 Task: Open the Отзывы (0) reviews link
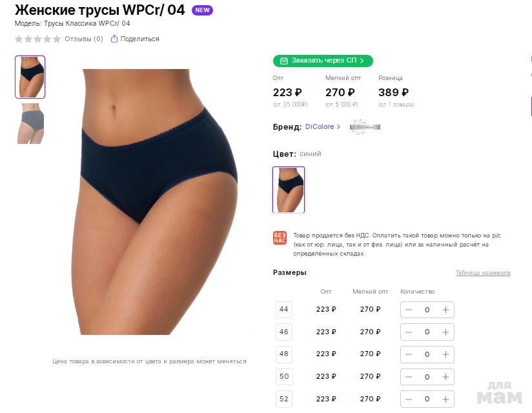(x=84, y=39)
